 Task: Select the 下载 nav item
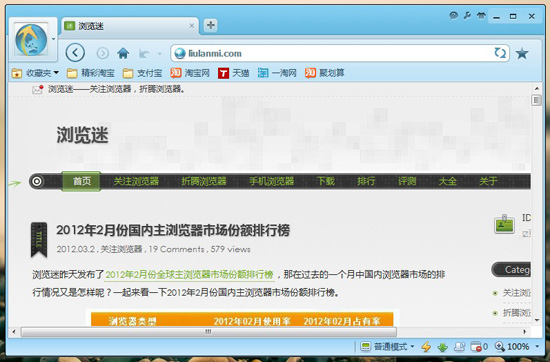click(x=326, y=181)
